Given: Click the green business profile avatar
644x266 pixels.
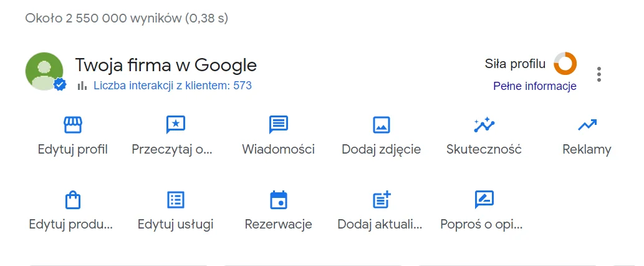Looking at the screenshot, I should pos(44,71).
